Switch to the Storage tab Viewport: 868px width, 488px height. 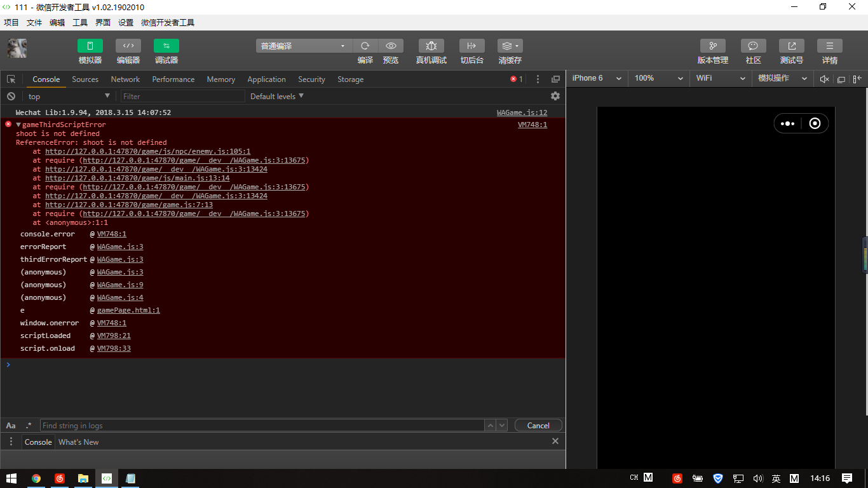point(351,79)
